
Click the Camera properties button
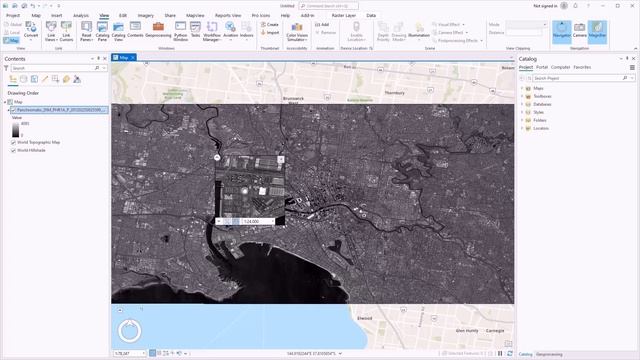579,29
